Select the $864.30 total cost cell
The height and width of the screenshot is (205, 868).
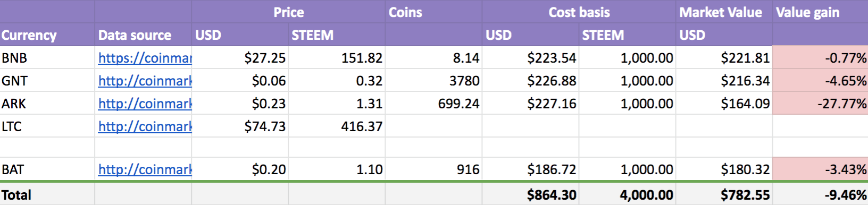(530, 194)
